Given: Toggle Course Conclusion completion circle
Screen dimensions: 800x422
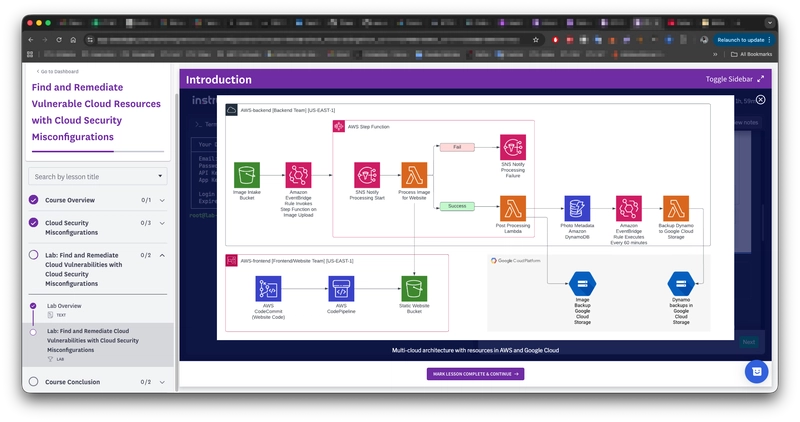Looking at the screenshot, I should (34, 382).
